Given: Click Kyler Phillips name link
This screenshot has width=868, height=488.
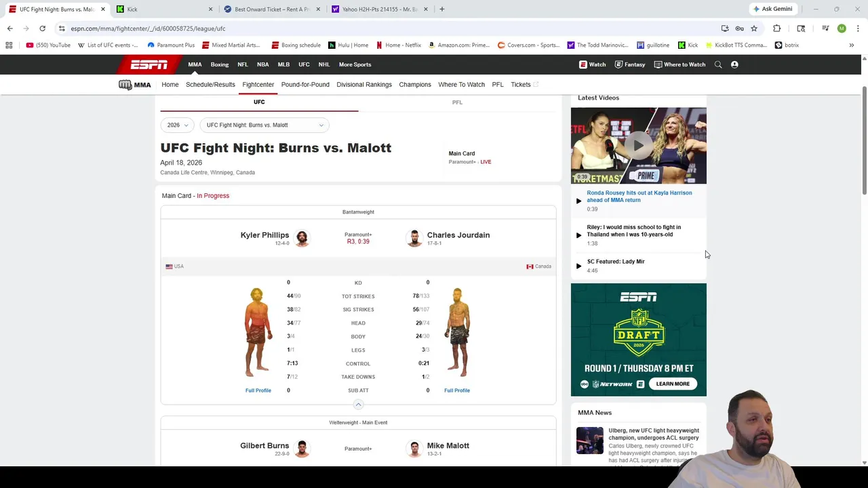Looking at the screenshot, I should pos(264,235).
